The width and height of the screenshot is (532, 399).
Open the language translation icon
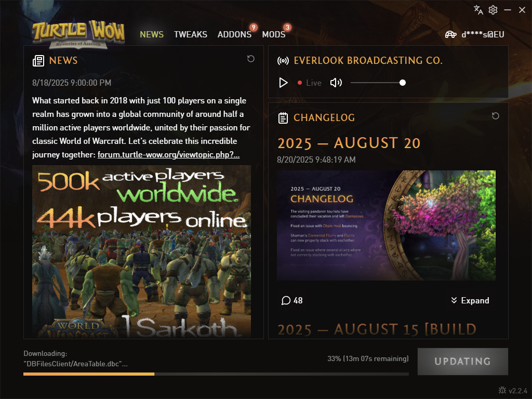(478, 10)
